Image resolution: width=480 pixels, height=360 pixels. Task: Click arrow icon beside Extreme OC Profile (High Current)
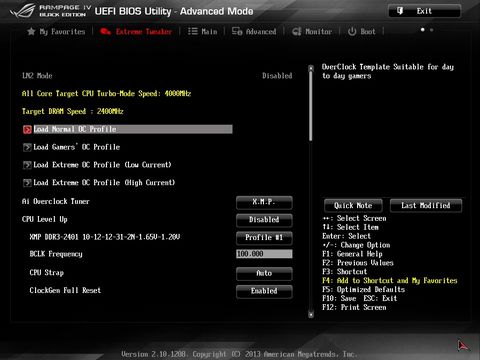point(27,183)
